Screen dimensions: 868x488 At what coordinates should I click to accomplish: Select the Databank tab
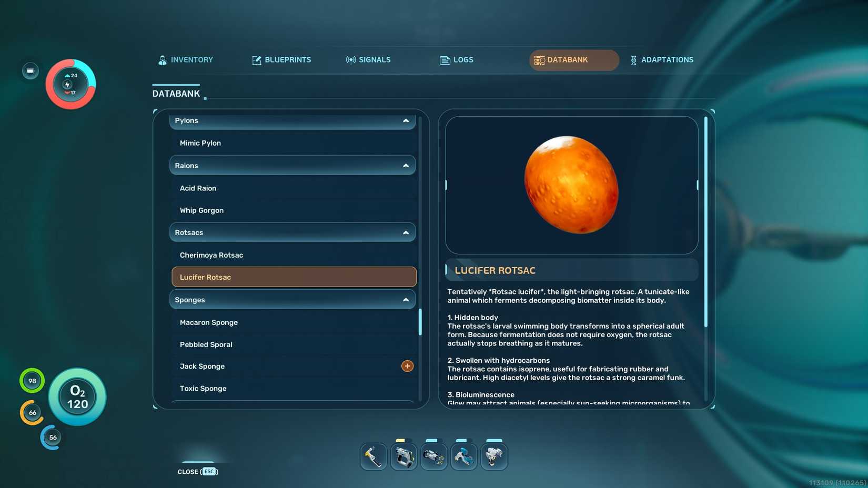pos(574,60)
